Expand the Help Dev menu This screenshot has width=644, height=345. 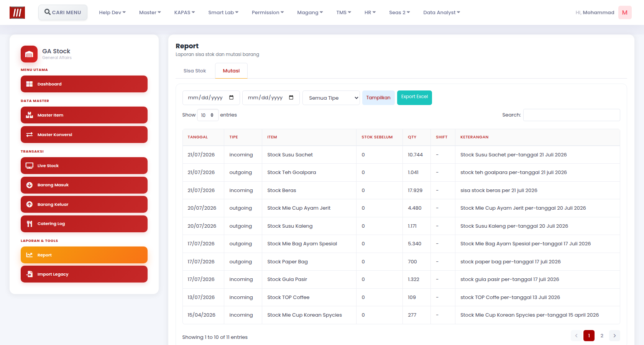112,13
